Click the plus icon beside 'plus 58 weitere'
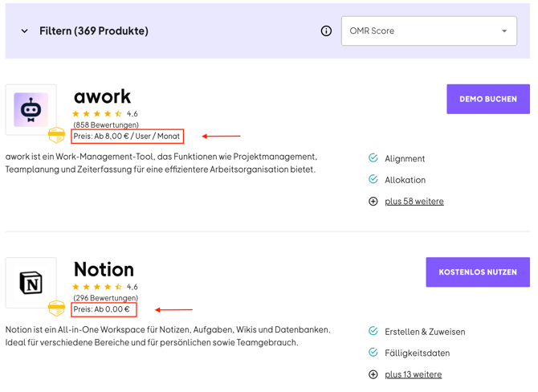The image size is (538, 392). [x=373, y=202]
